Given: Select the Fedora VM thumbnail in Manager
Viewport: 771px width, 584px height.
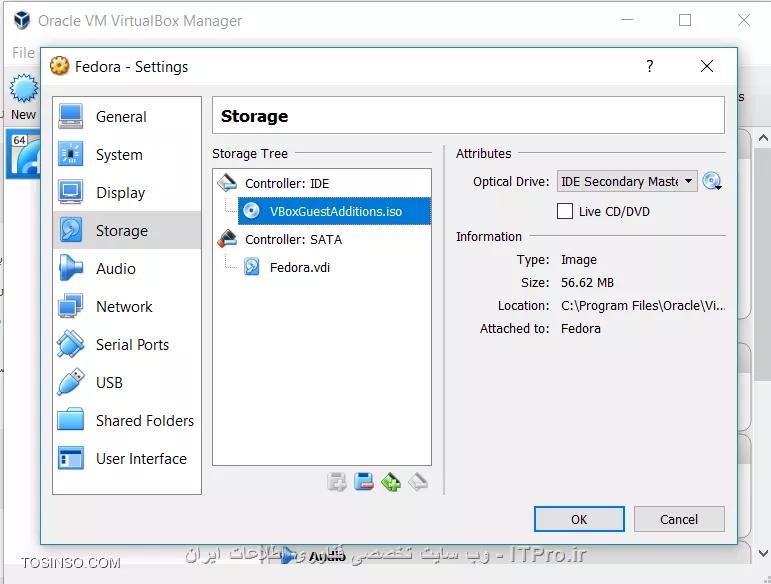Looking at the screenshot, I should tap(24, 153).
